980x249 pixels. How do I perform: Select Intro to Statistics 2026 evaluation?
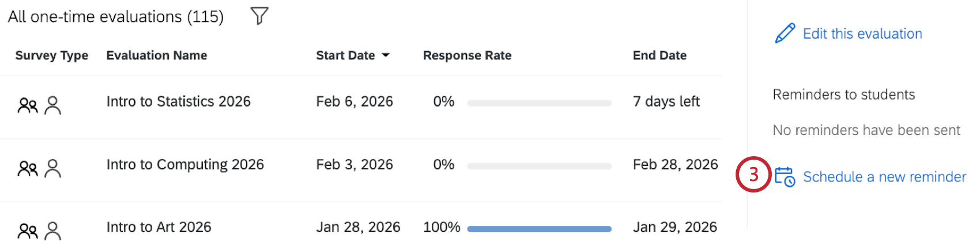coord(178,101)
